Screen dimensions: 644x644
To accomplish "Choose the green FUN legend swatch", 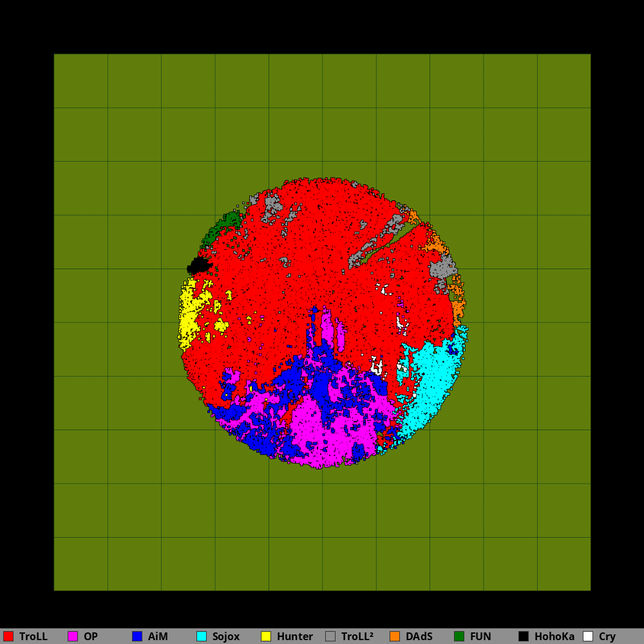I will 459,636.
